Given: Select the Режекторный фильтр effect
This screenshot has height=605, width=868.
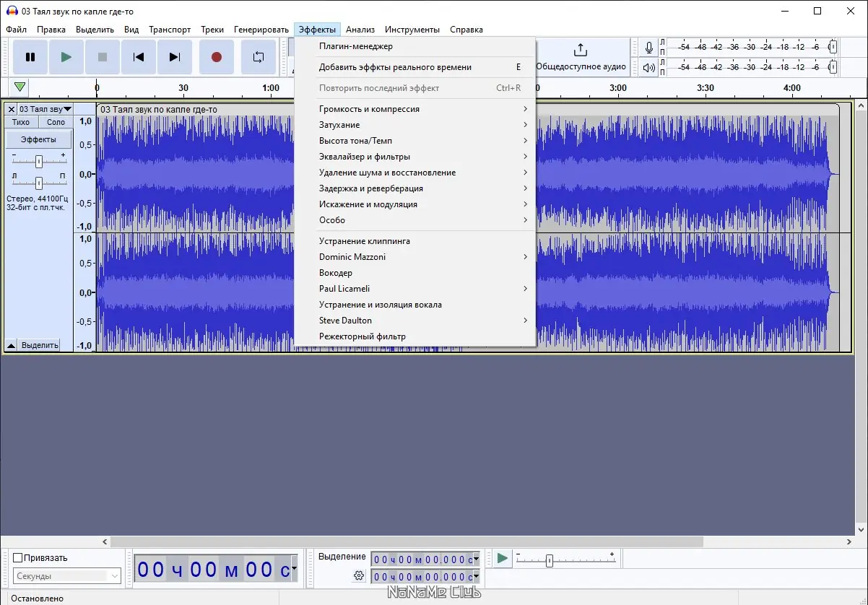Looking at the screenshot, I should (415, 336).
